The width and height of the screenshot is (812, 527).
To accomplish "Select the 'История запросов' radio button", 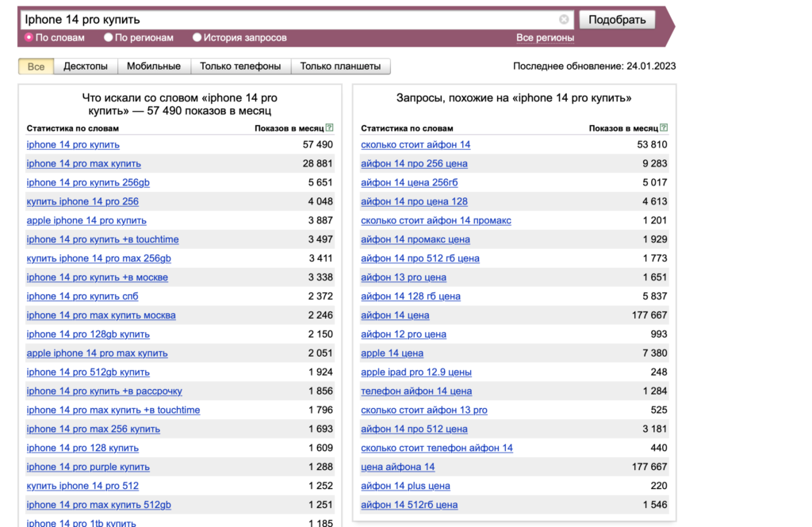I will [197, 37].
